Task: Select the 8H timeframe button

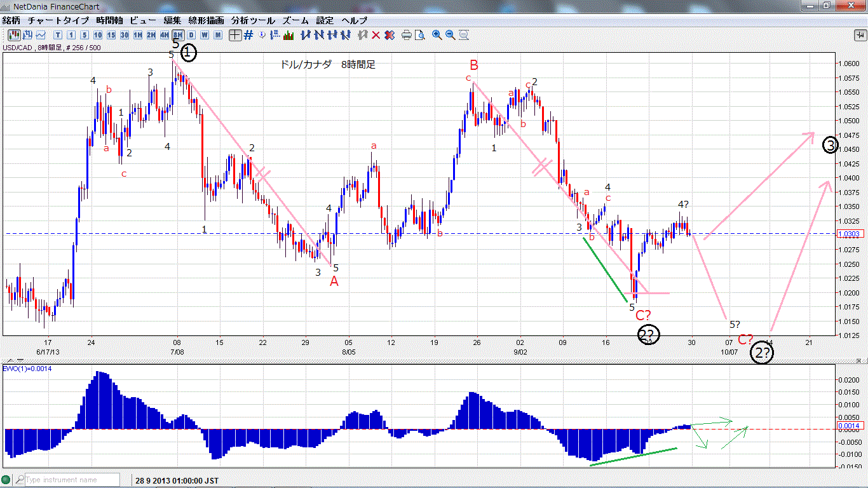Action: (x=178, y=35)
